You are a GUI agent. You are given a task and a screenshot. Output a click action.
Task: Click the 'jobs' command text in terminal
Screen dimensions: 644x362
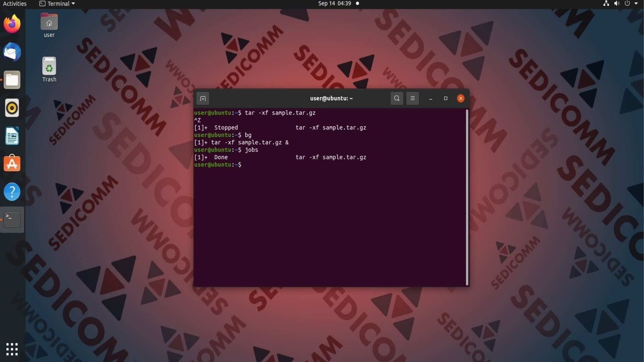251,150
